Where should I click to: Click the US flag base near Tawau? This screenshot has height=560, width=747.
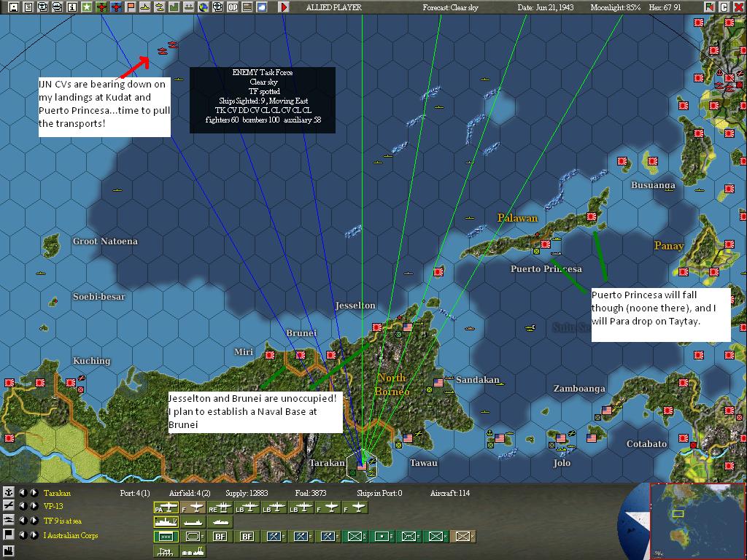[408, 437]
